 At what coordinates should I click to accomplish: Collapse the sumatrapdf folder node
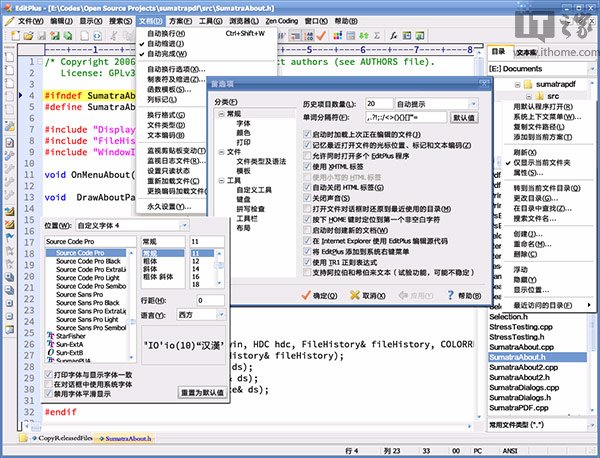click(517, 85)
